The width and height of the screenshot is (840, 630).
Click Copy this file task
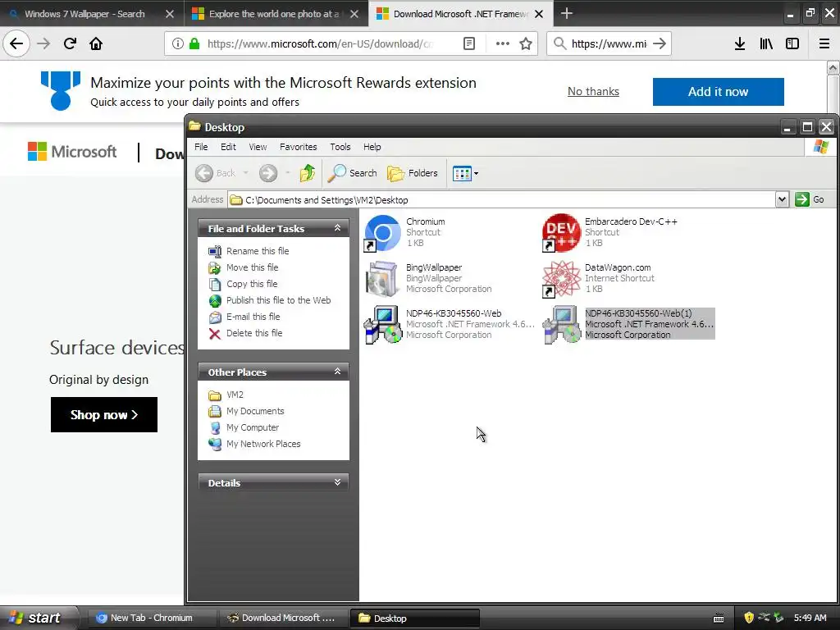(252, 284)
